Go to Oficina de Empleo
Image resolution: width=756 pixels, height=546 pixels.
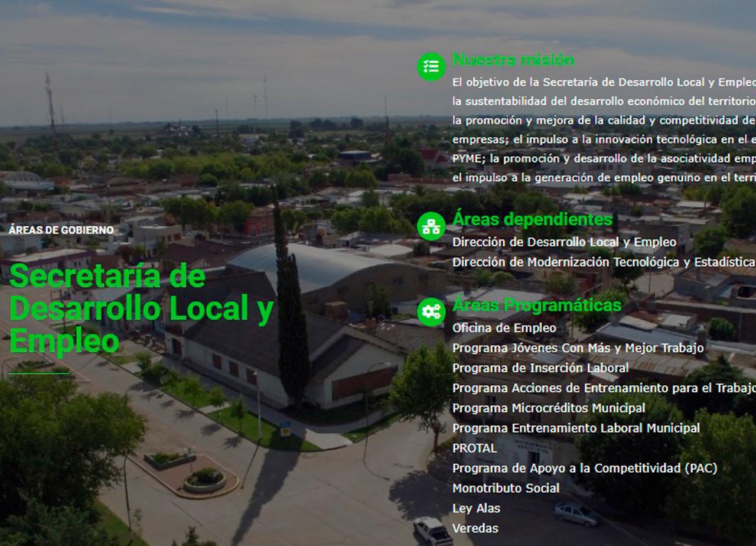504,328
